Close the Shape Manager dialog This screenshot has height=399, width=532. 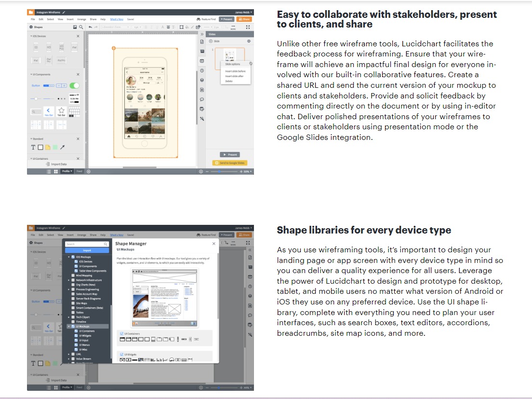[214, 244]
